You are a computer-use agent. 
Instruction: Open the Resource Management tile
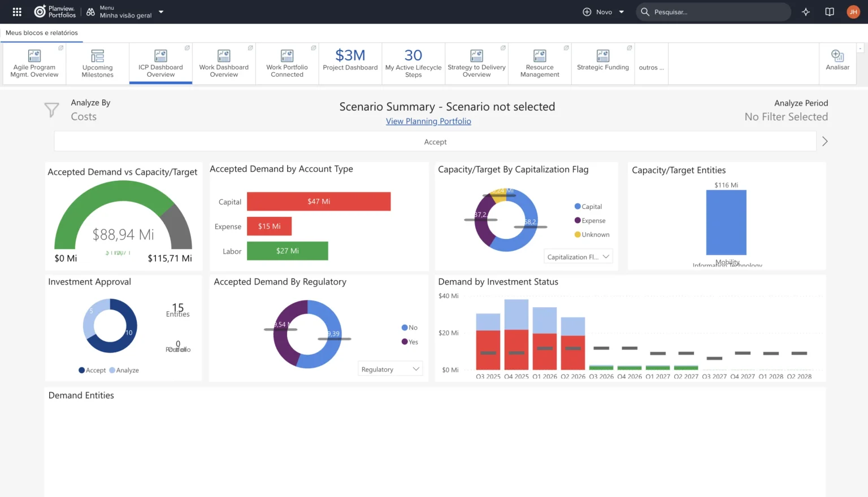540,64
